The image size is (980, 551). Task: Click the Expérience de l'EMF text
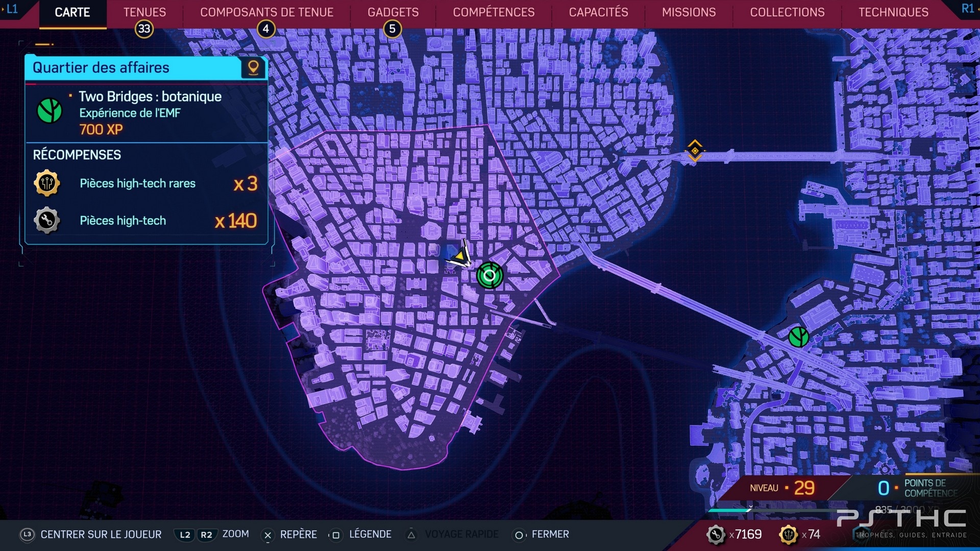130,113
